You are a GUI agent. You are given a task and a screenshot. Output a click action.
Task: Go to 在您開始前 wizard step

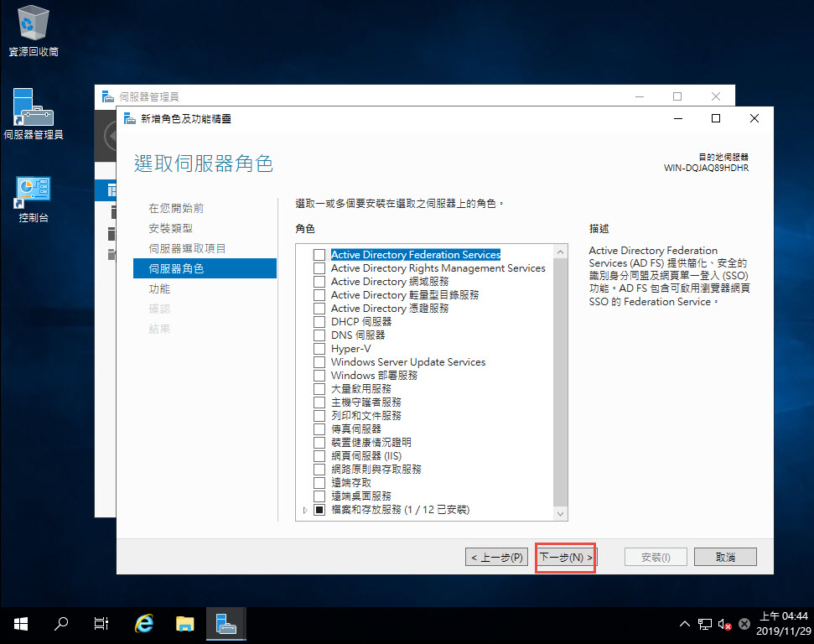(x=176, y=208)
